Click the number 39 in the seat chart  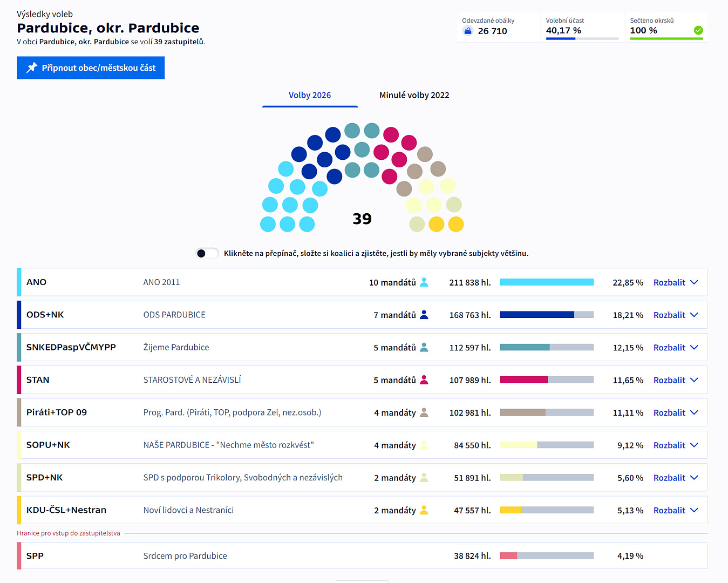coord(362,219)
